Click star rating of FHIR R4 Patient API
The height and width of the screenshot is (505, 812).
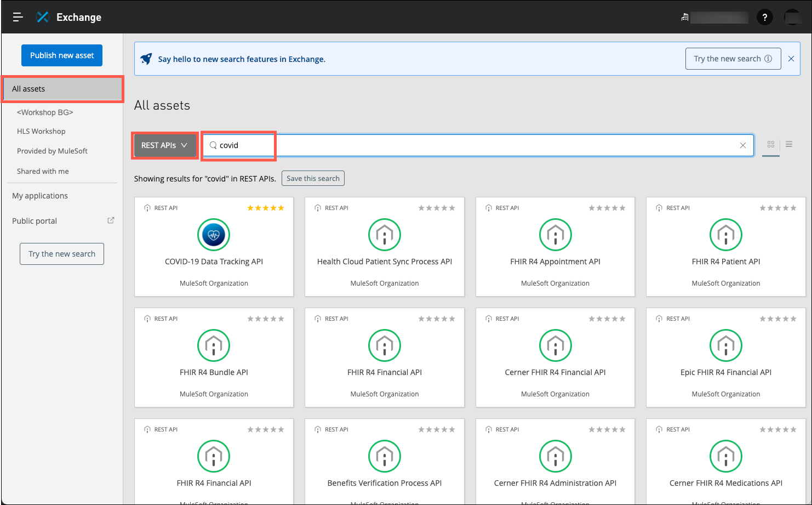pyautogui.click(x=778, y=208)
